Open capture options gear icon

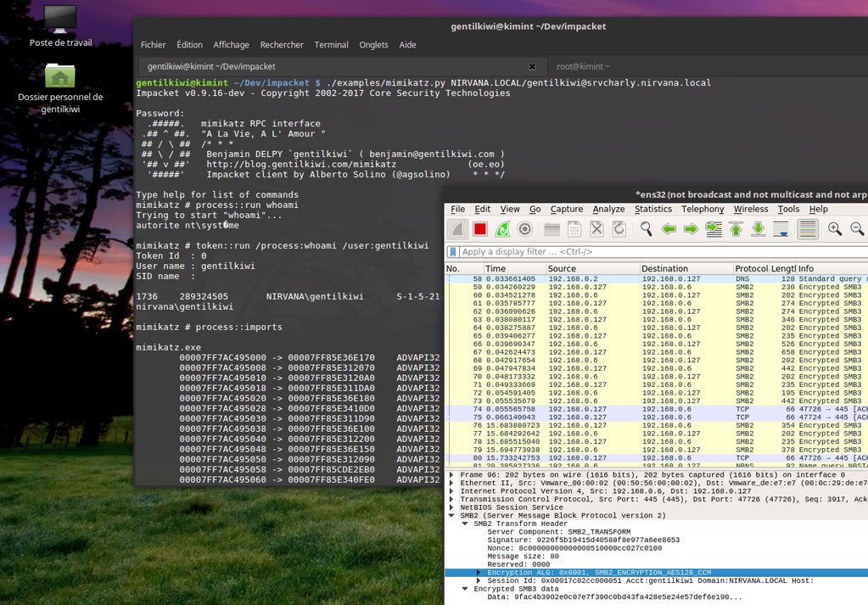tap(524, 229)
